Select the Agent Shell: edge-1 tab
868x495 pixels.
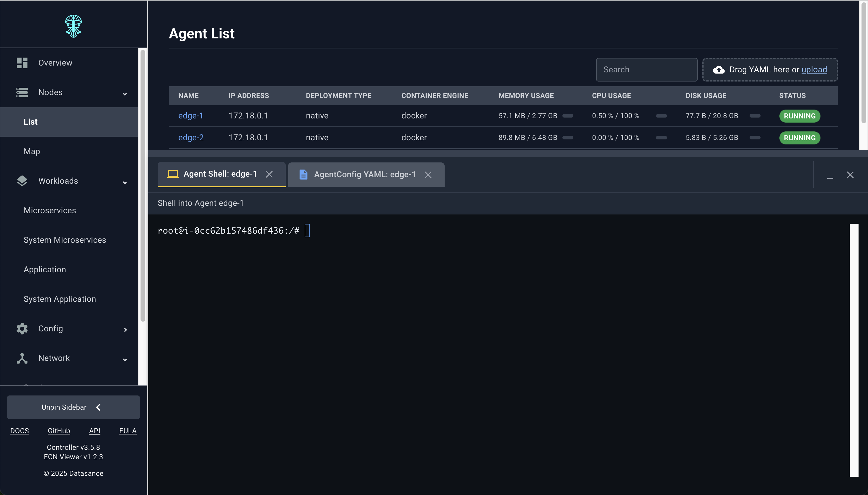point(220,174)
